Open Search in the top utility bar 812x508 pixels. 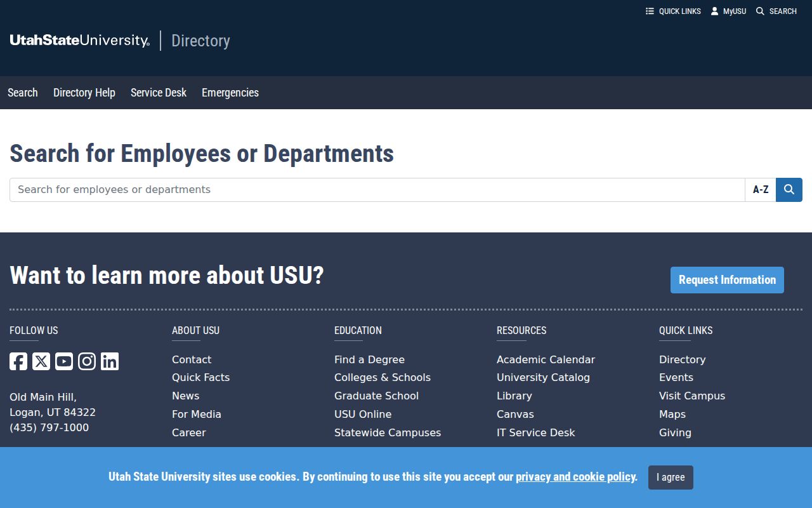tap(776, 11)
